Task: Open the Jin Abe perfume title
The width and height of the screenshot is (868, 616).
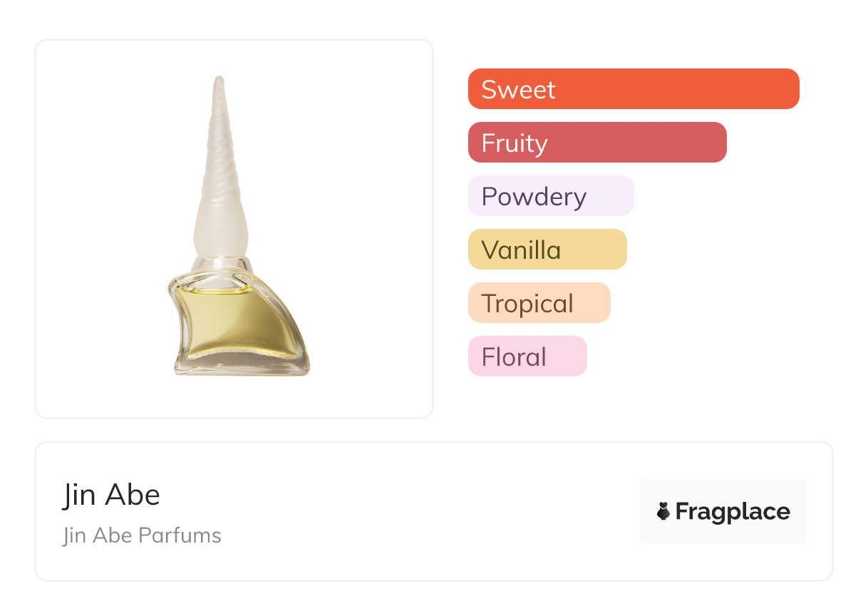Action: click(111, 495)
